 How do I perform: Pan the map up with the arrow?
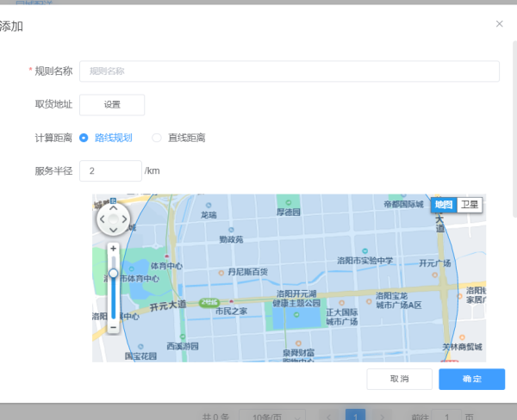click(x=113, y=208)
